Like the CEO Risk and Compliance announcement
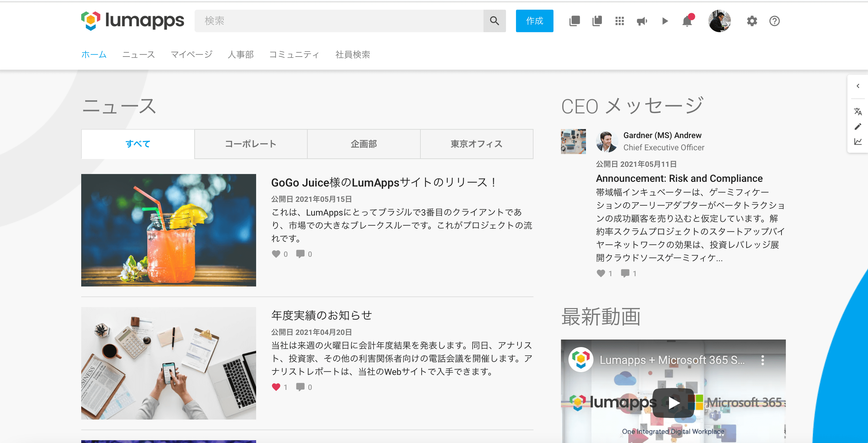This screenshot has width=868, height=443. (x=601, y=273)
